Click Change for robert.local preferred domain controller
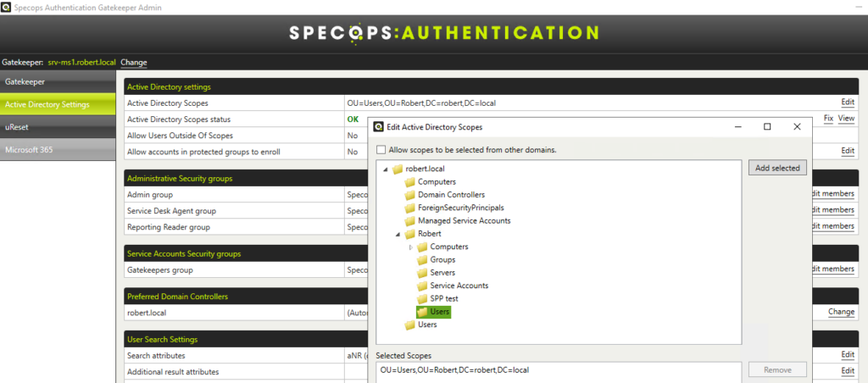This screenshot has height=383, width=868. (841, 312)
